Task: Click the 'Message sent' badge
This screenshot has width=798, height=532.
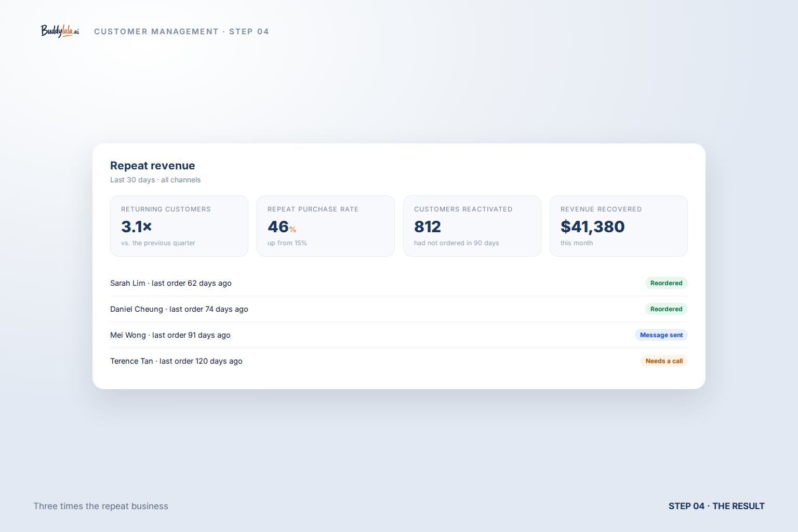Action: click(x=661, y=335)
